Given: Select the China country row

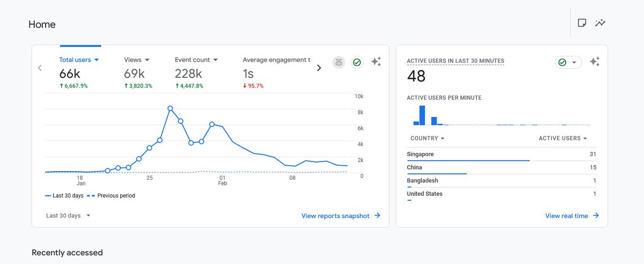Looking at the screenshot, I should click(x=501, y=168).
